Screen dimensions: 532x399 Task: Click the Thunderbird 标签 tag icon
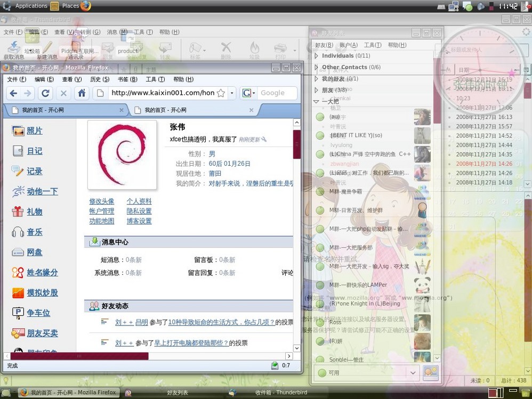pos(195,48)
